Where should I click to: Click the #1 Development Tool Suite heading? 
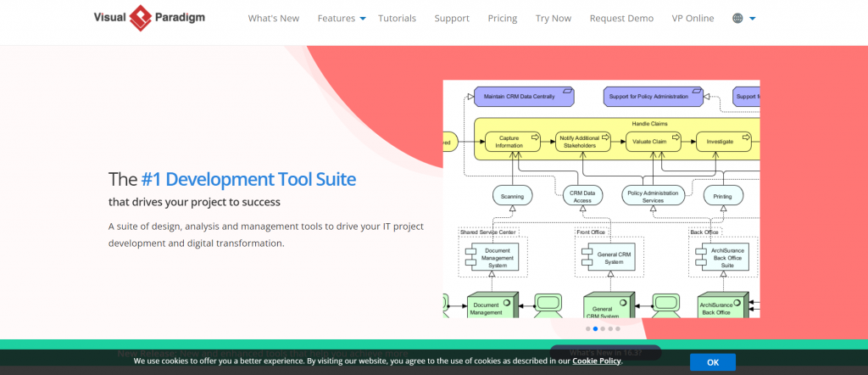click(248, 180)
